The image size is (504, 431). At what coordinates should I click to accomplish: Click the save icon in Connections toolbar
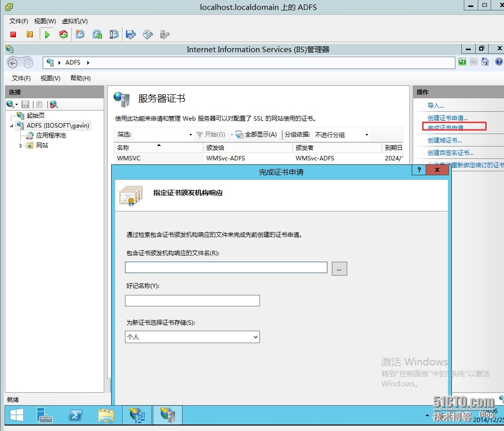pyautogui.click(x=25, y=104)
